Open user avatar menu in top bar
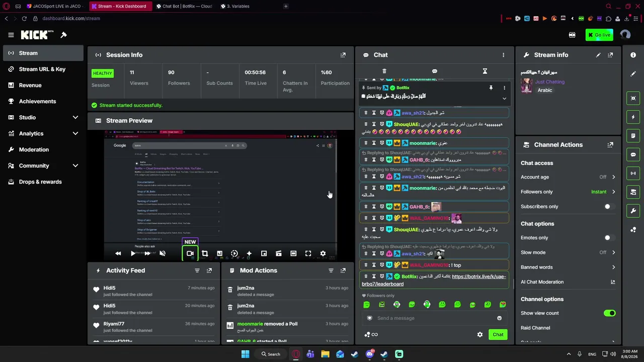This screenshot has width=644, height=362. (625, 35)
